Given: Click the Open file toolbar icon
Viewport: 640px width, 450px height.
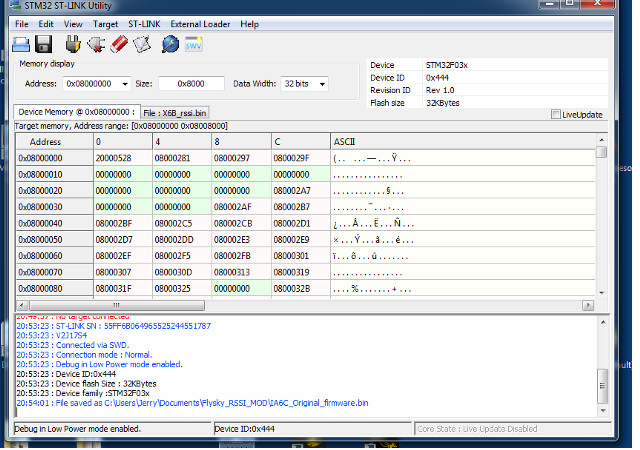Looking at the screenshot, I should 21,44.
